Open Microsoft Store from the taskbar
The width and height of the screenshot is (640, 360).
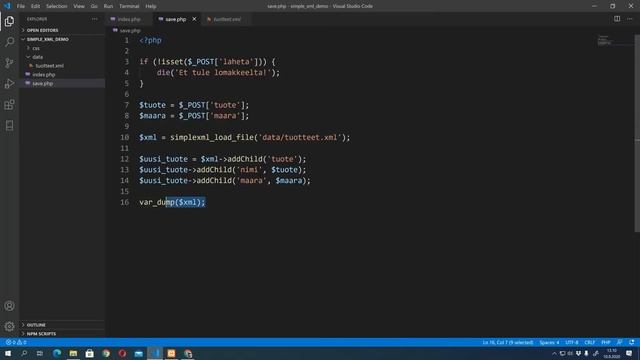click(x=89, y=353)
